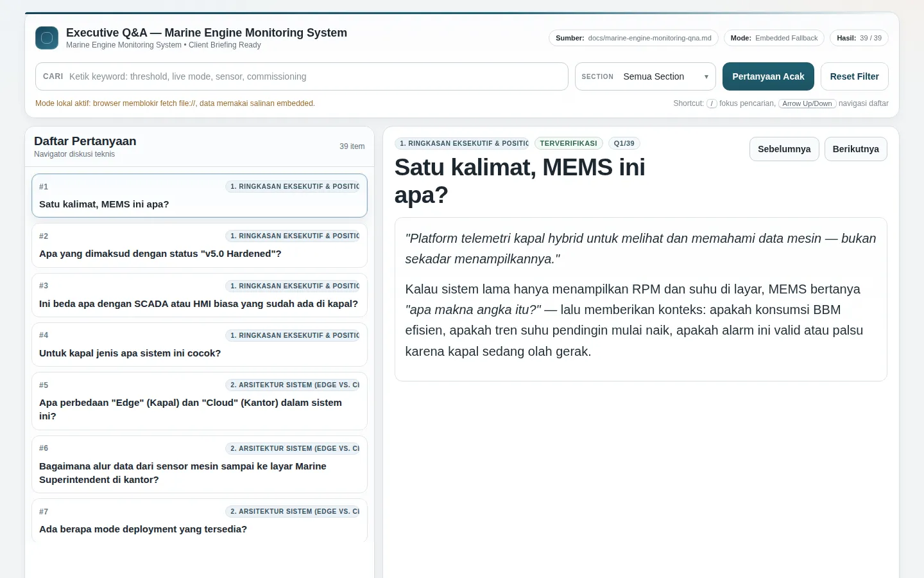
Task: Open question #2 about v5.0 Hardened status
Action: click(x=200, y=245)
